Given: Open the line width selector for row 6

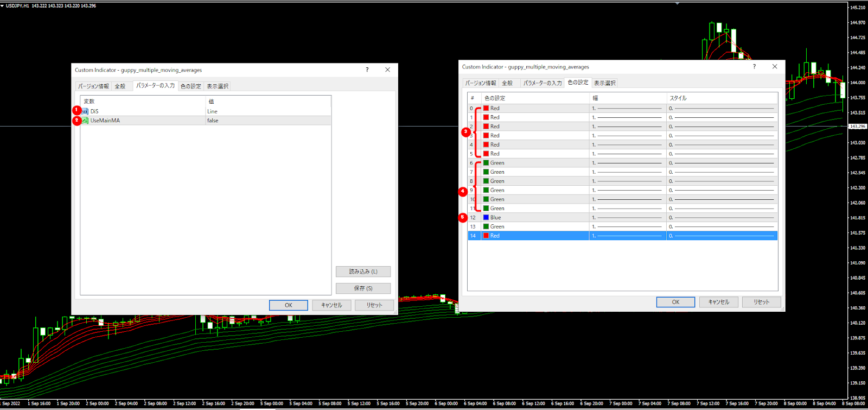Looking at the screenshot, I should tap(628, 163).
